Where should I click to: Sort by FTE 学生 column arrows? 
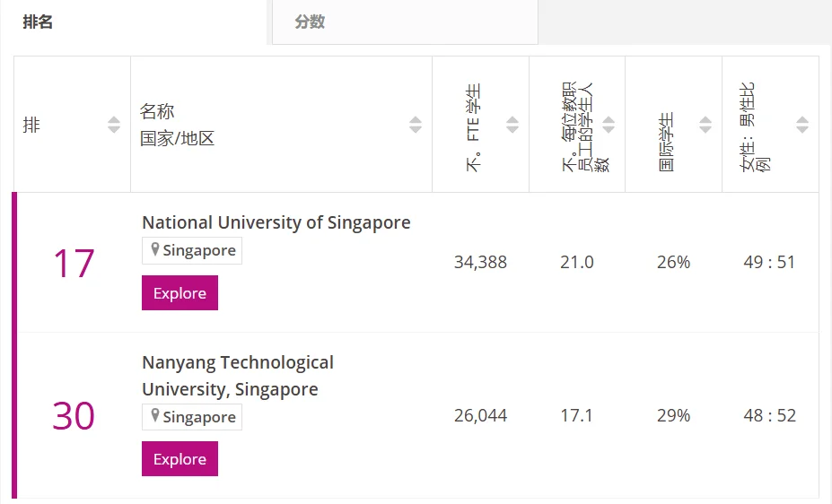point(512,125)
